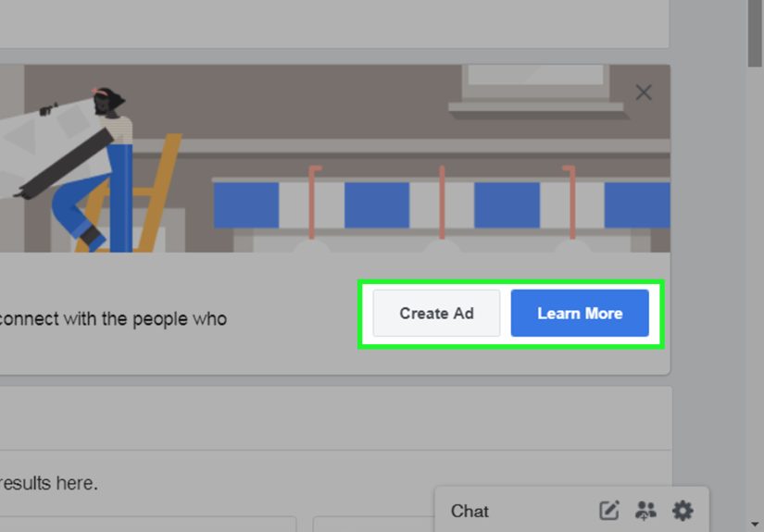Viewport: 764px width, 532px height.
Task: Open the Chat bar label
Action: 470,511
